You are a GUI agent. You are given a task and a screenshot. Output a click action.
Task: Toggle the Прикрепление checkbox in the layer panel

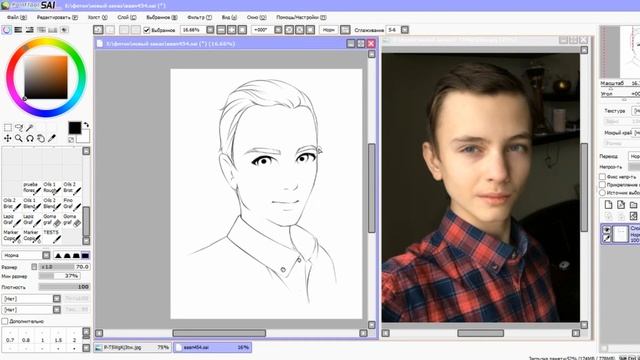point(602,184)
